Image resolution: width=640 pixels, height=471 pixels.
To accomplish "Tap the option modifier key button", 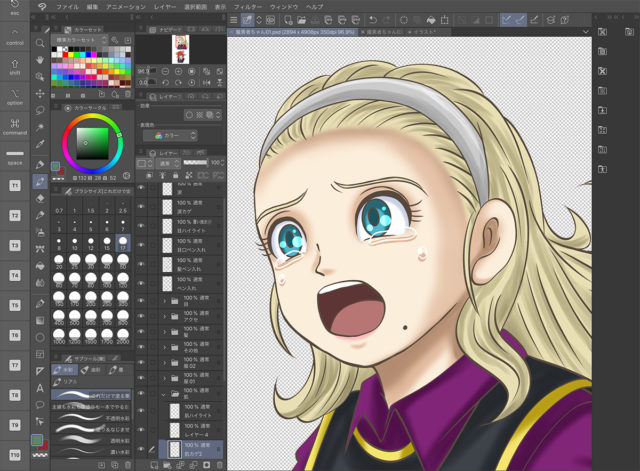I will [15, 98].
